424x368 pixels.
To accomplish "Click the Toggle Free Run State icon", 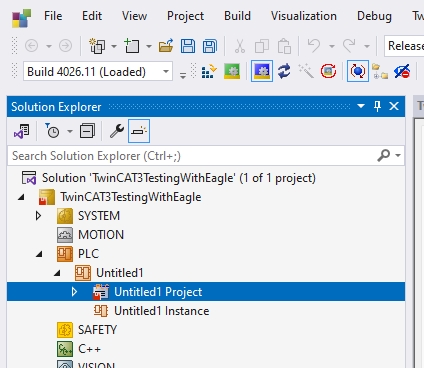I will (328, 71).
